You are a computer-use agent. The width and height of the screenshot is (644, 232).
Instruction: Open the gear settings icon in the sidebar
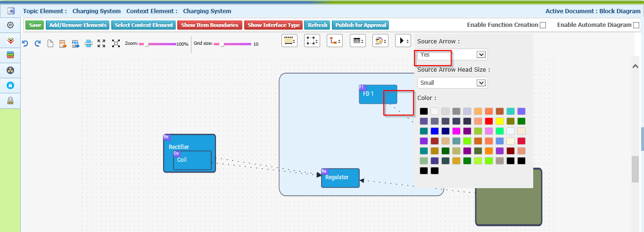[x=10, y=25]
